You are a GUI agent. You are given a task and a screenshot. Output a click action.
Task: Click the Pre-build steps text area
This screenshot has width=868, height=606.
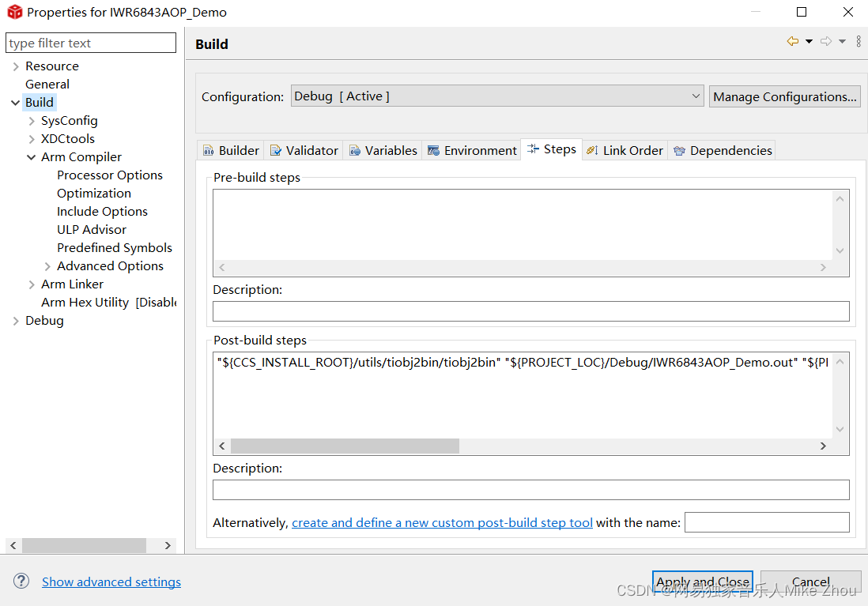(x=523, y=224)
